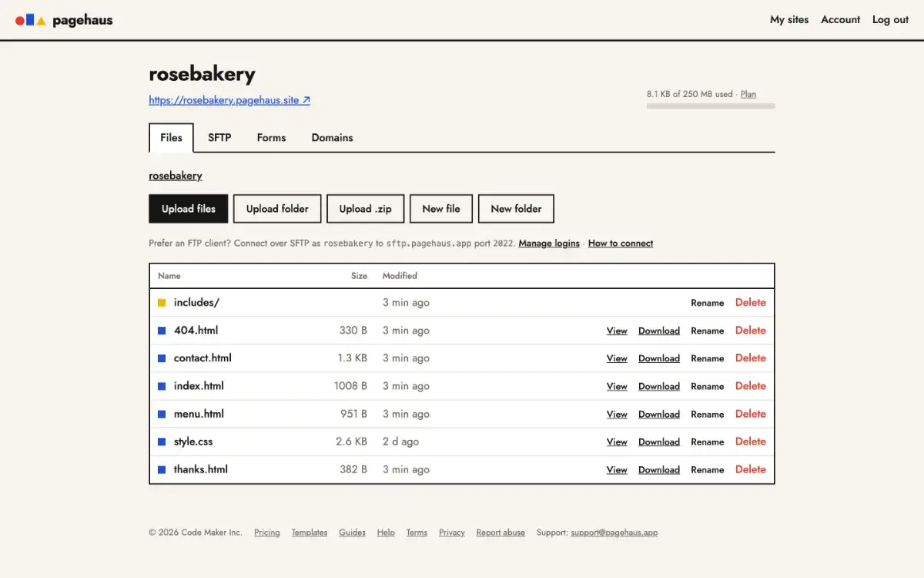Viewport: 924px width, 578px height.
Task: Open the Manage logins link
Action: coord(549,244)
